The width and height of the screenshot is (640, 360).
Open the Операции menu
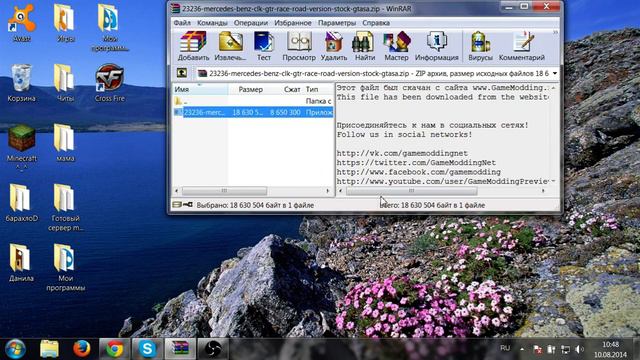click(x=251, y=23)
